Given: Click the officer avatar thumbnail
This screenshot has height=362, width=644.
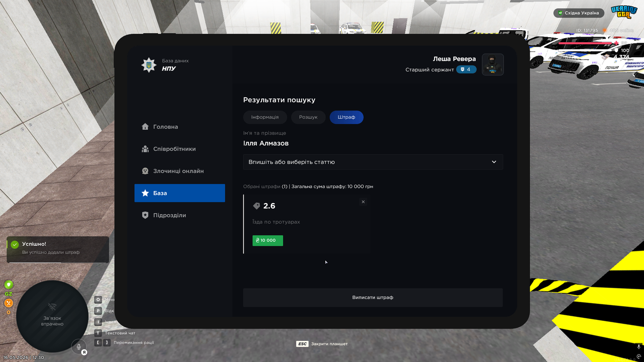Looking at the screenshot, I should click(x=493, y=64).
